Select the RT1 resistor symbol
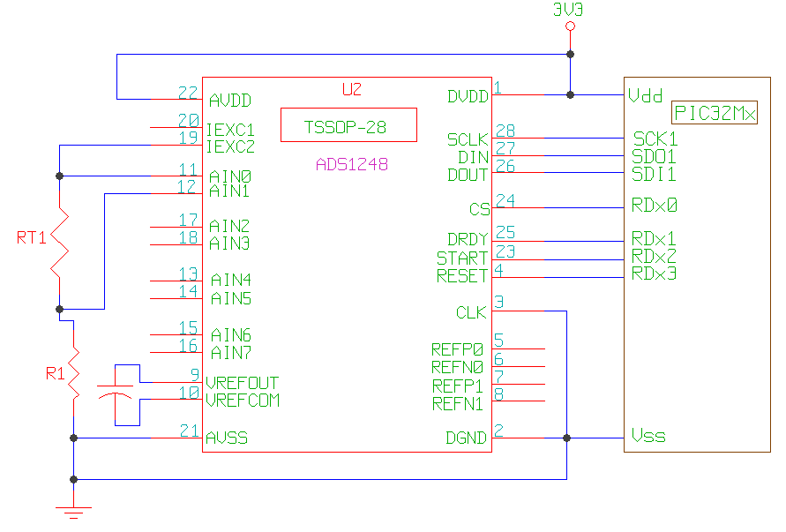The height and width of the screenshot is (532, 786). [x=60, y=243]
